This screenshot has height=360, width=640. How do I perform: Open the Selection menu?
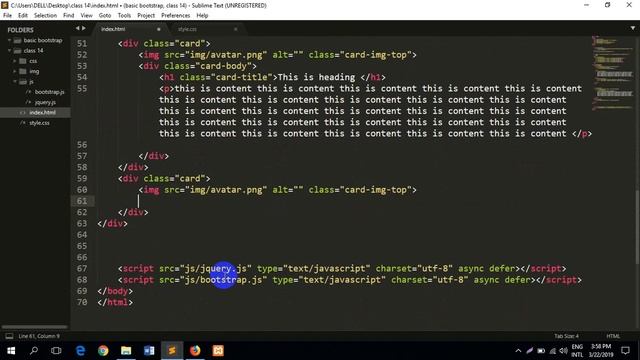(x=45, y=16)
